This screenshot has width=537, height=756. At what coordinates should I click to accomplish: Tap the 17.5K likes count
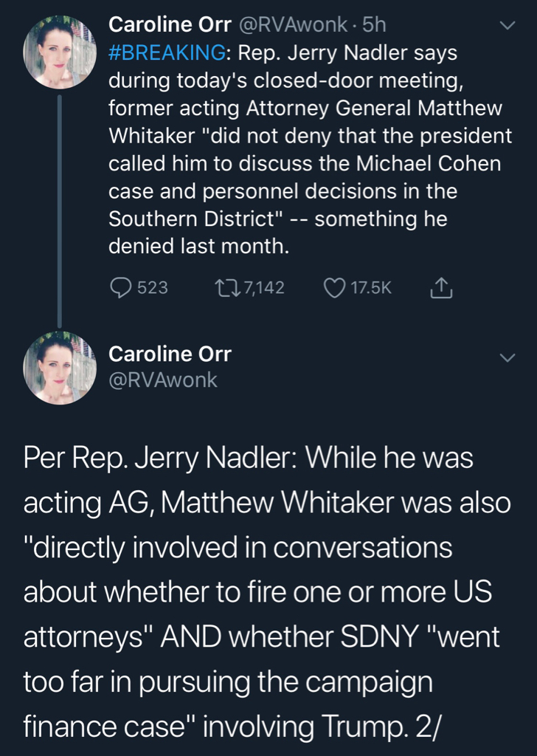click(x=370, y=288)
